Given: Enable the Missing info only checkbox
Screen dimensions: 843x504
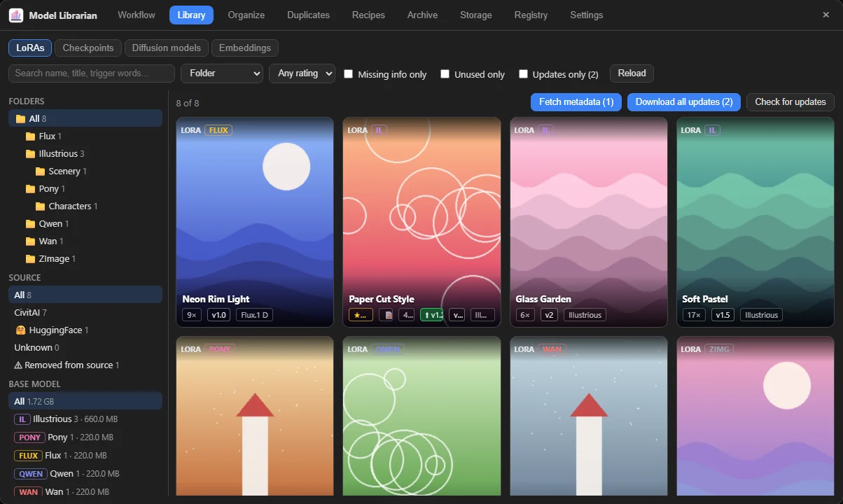Looking at the screenshot, I should (349, 74).
